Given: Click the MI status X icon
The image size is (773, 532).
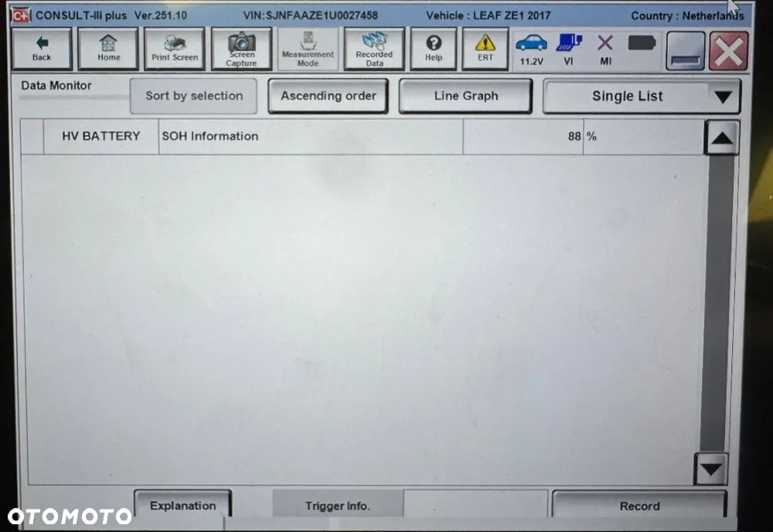Looking at the screenshot, I should 605,49.
